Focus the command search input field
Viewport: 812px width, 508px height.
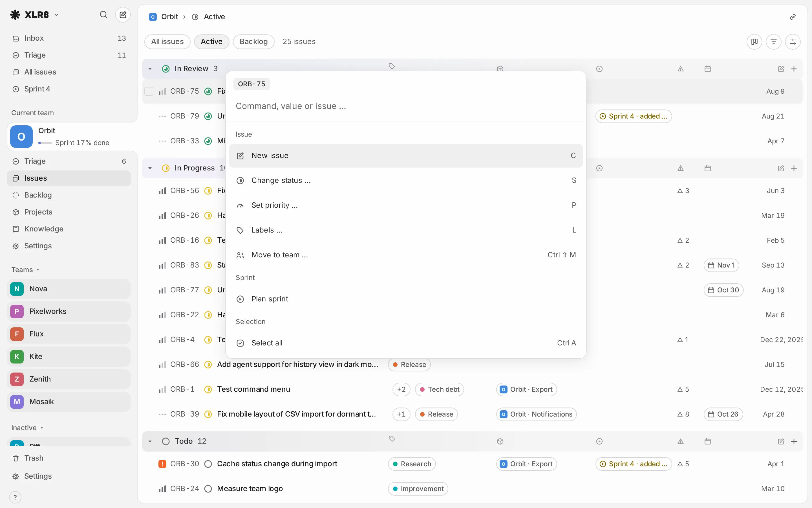click(406, 106)
